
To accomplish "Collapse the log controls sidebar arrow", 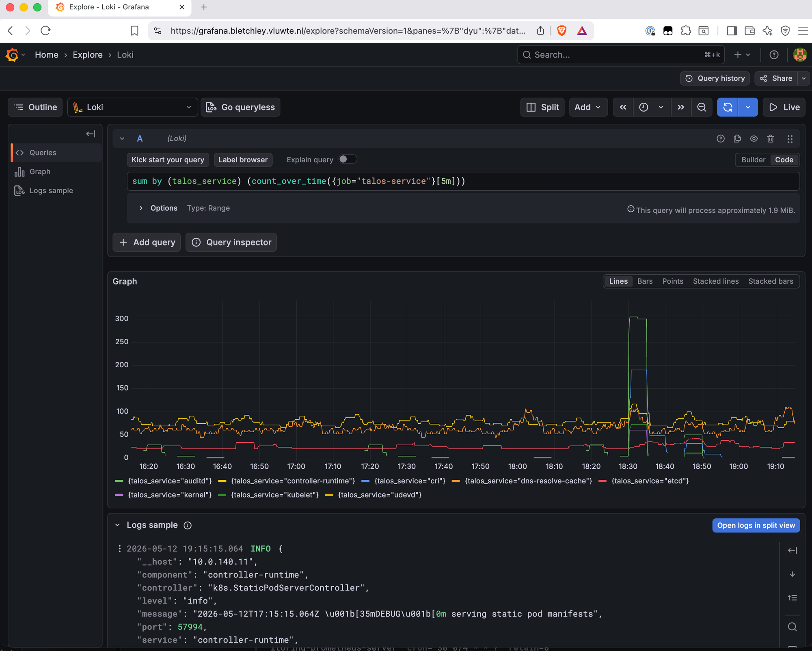I will 792,551.
